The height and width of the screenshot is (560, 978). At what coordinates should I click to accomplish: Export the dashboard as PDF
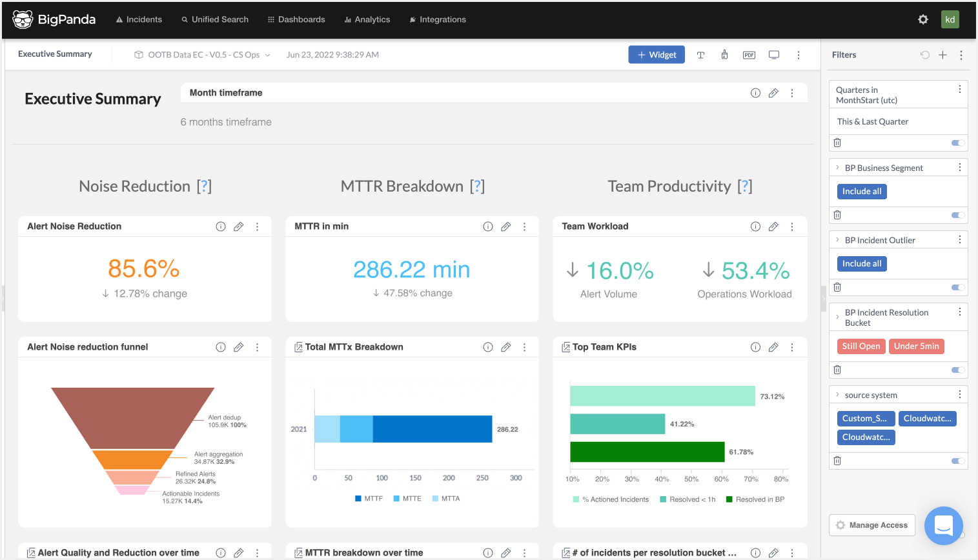tap(749, 55)
